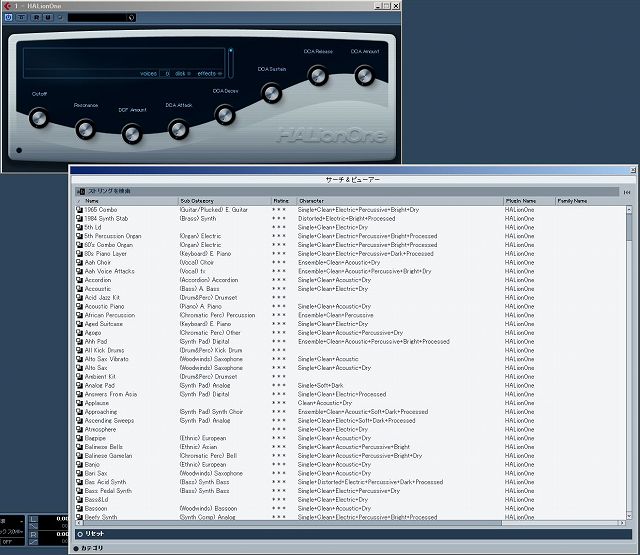Select the Answers From Asia preset name
Screen dimensions: 640x555
[x=111, y=394]
